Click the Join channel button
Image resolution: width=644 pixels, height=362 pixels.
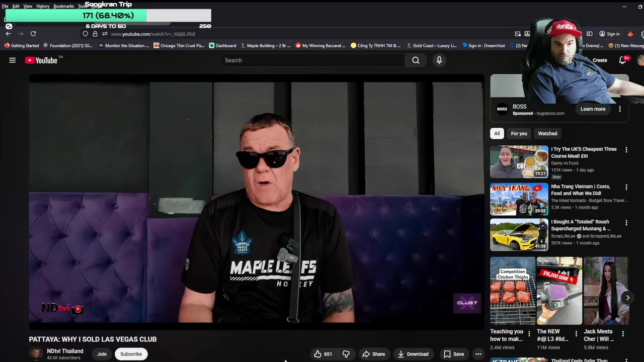102,354
